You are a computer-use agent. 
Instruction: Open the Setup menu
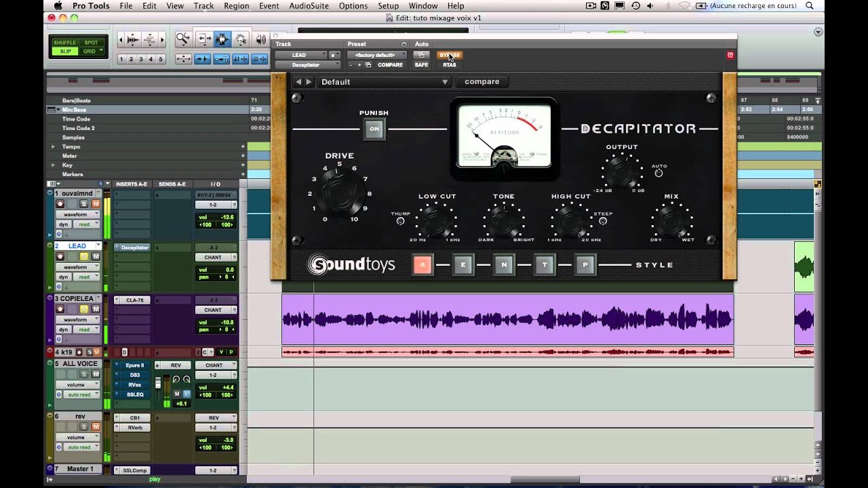pyautogui.click(x=388, y=5)
